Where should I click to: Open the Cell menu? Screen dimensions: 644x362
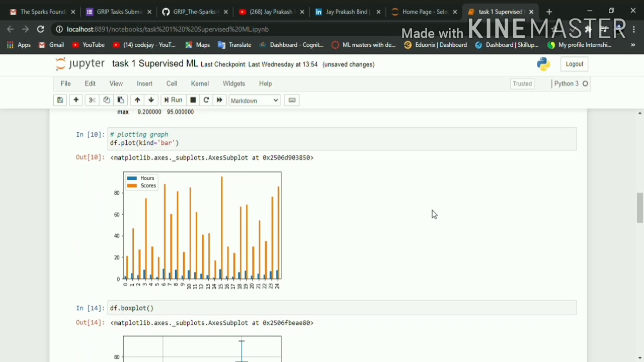(x=172, y=83)
